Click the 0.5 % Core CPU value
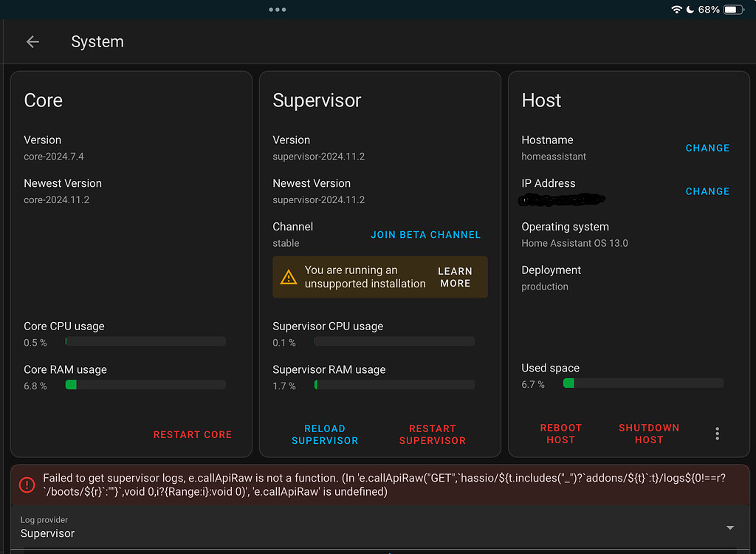The height and width of the screenshot is (554, 756). pos(35,343)
